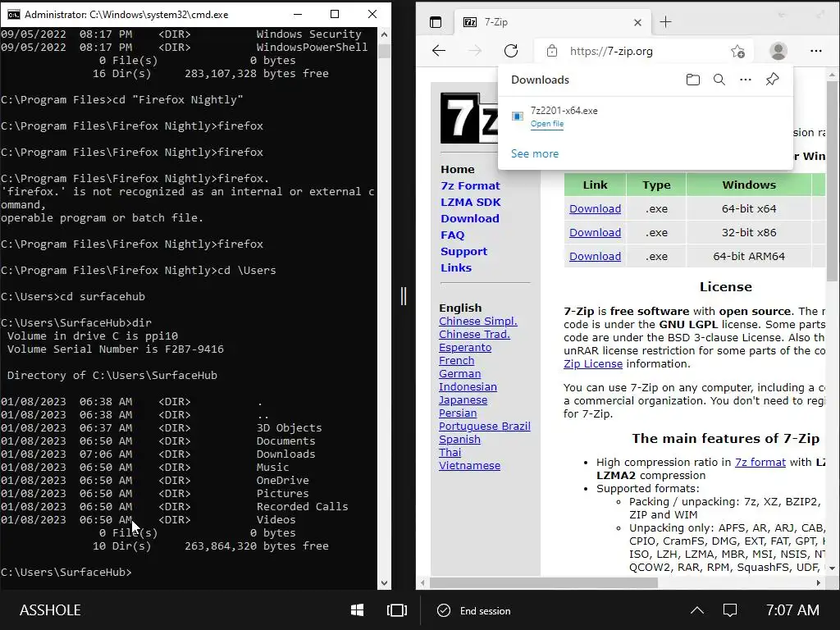
Task: Open the Windows Start button
Action: (x=358, y=610)
